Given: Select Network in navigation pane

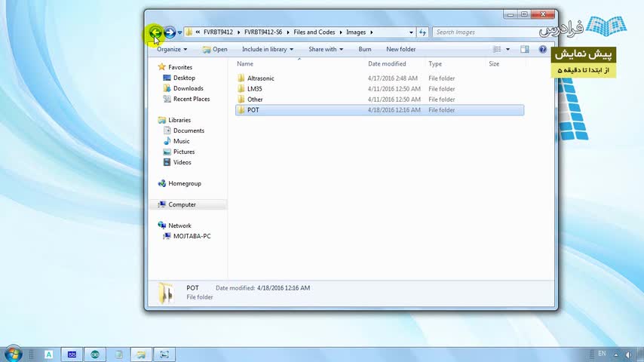Looking at the screenshot, I should pyautogui.click(x=179, y=225).
